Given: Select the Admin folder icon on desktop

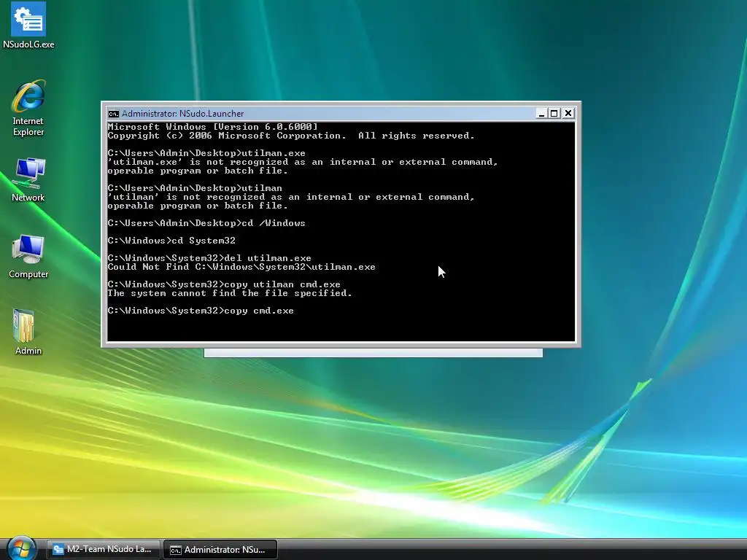Looking at the screenshot, I should tap(28, 332).
